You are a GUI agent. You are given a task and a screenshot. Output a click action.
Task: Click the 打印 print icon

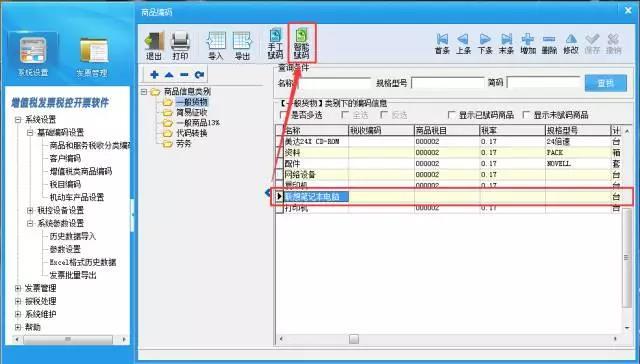(180, 45)
